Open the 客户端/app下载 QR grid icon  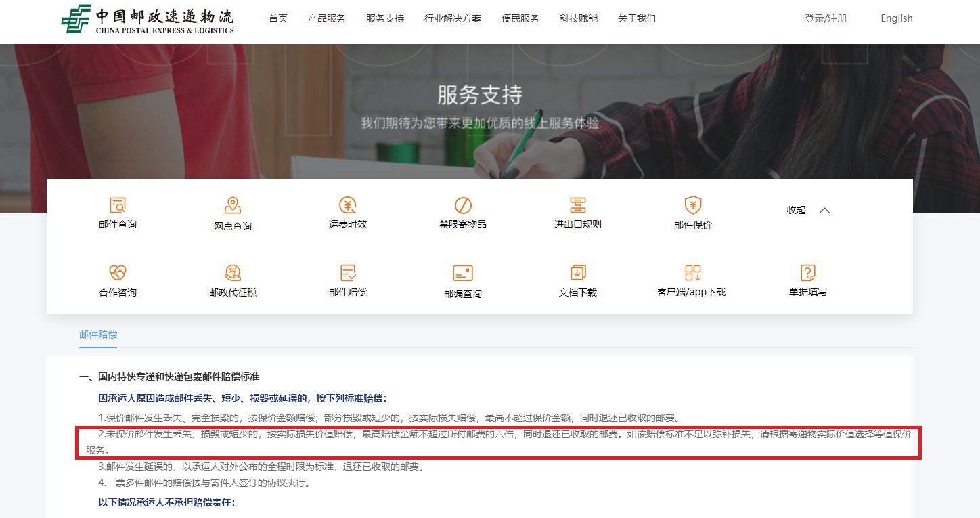tap(693, 273)
